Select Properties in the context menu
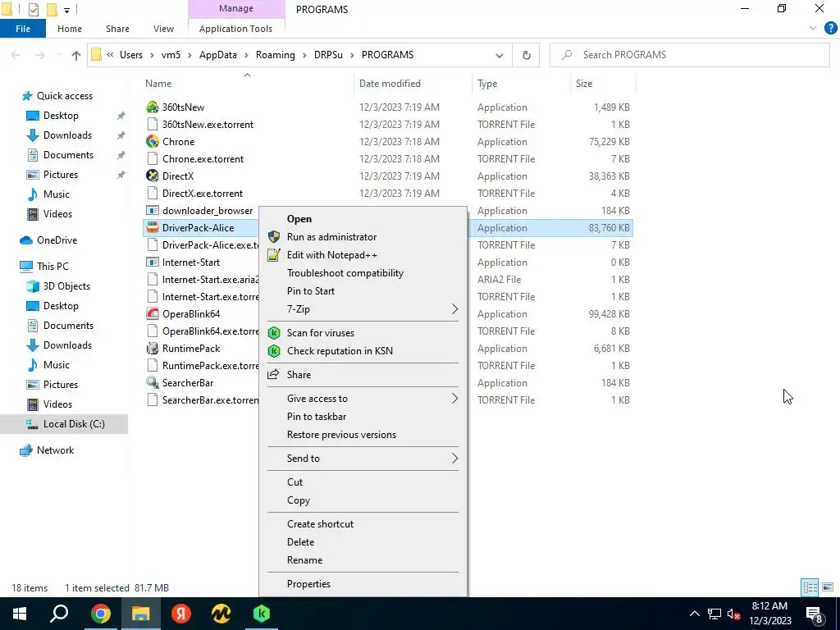 click(x=308, y=584)
